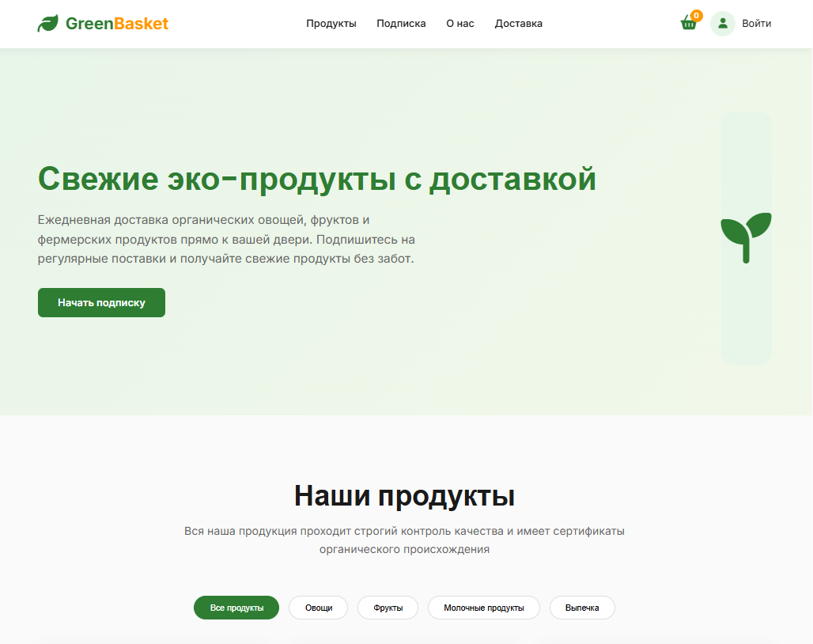813x644 pixels.
Task: Go to the Доставка section
Action: point(518,24)
